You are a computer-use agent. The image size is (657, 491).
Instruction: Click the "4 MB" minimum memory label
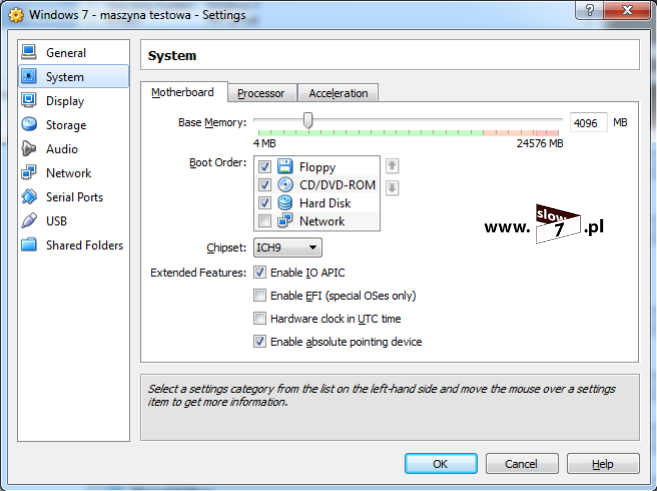click(264, 143)
